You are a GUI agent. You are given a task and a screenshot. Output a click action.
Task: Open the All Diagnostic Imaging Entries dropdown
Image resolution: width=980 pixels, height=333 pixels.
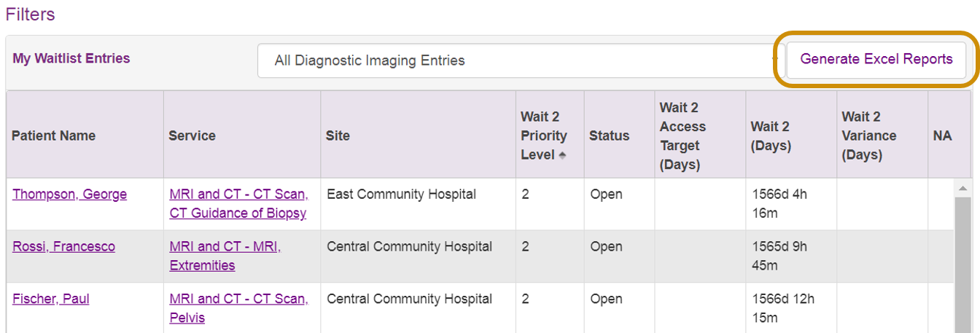coord(520,60)
